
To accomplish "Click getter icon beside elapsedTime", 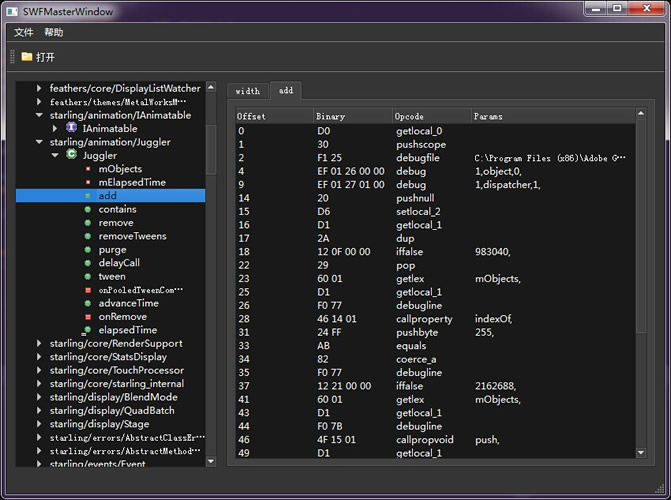I will tap(88, 330).
